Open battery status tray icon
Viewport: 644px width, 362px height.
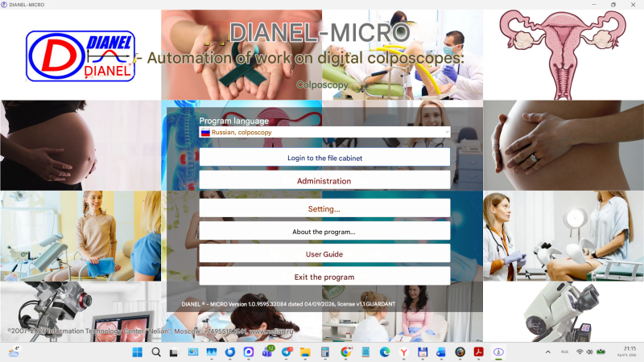(x=601, y=352)
